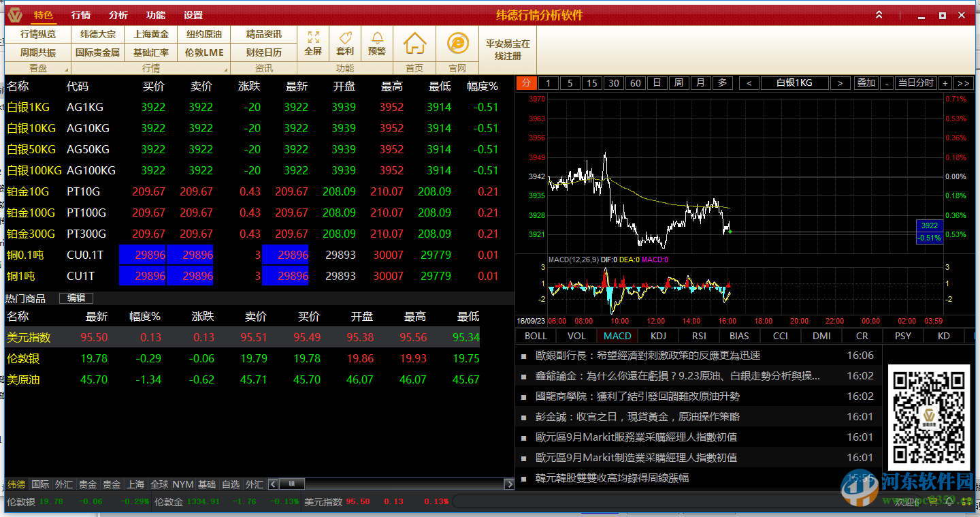Switch to the DMI indicator tab

tap(821, 336)
